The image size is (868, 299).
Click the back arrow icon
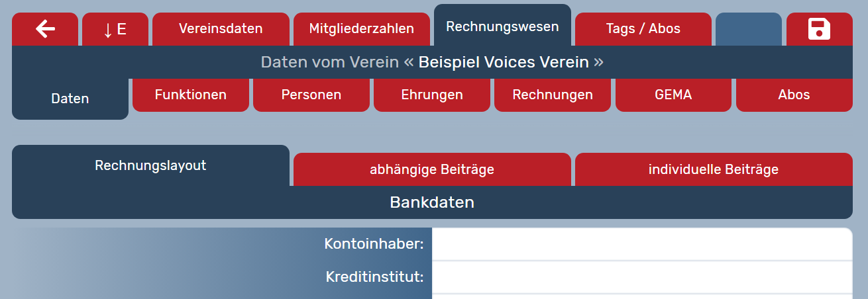point(45,29)
